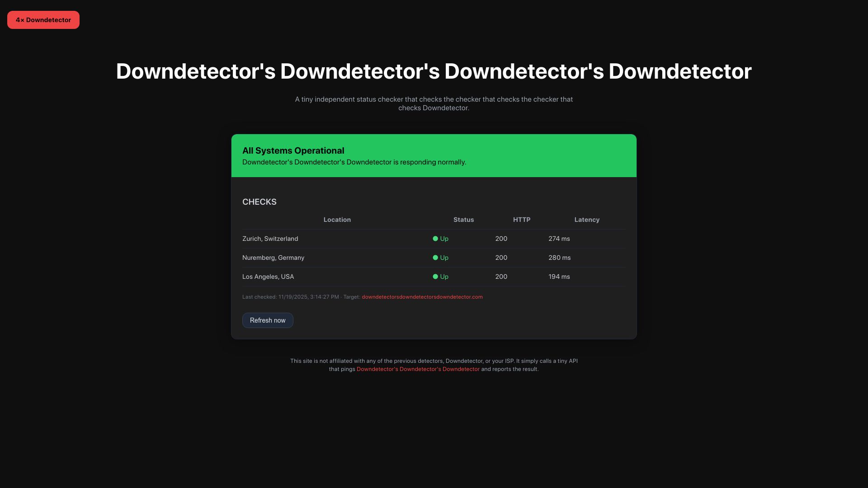Click the Location column header
Image resolution: width=868 pixels, height=488 pixels.
click(x=337, y=220)
